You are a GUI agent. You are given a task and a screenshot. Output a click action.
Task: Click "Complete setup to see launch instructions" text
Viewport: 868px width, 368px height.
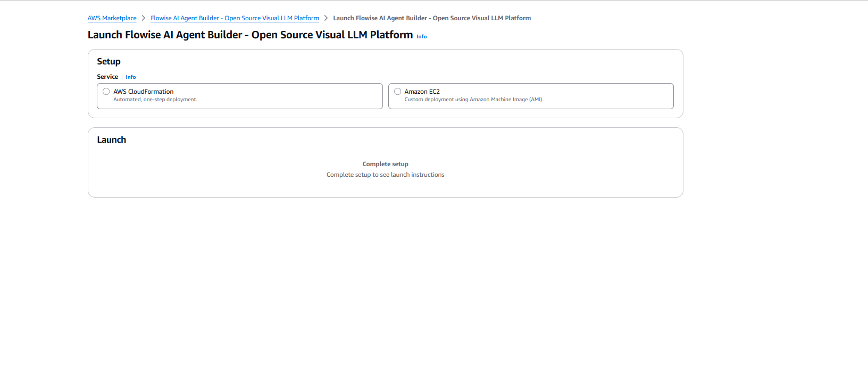386,175
